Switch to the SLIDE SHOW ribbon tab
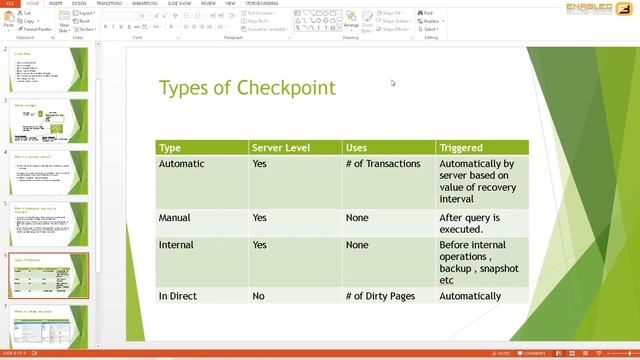 [x=179, y=3]
